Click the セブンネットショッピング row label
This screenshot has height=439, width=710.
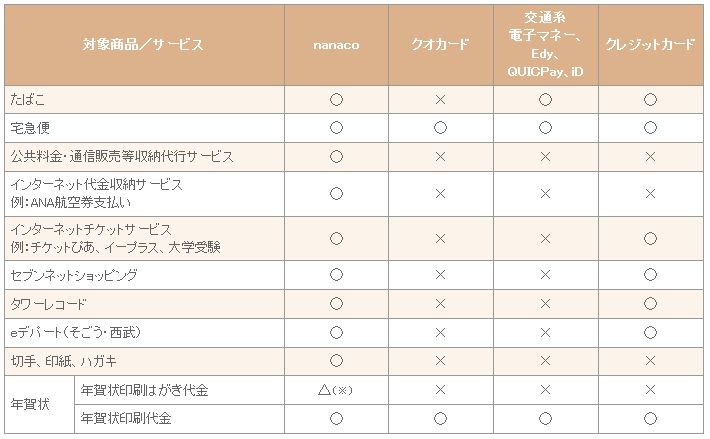click(73, 273)
